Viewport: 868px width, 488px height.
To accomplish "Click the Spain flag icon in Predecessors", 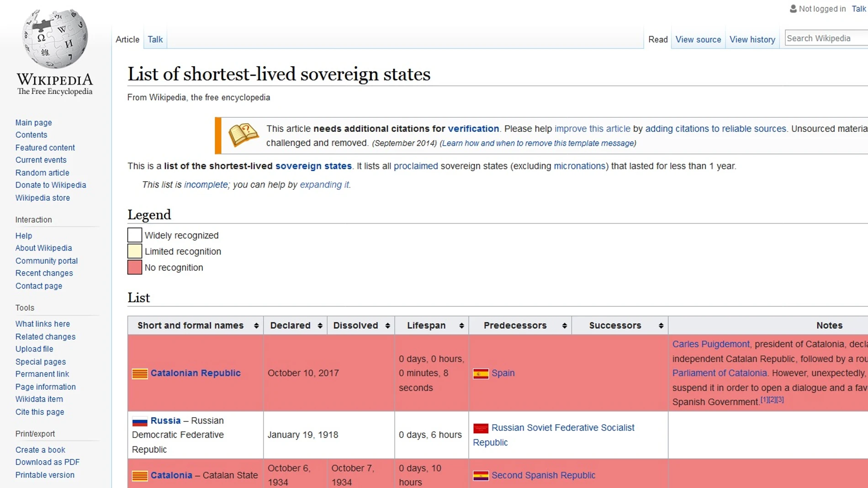I will point(481,374).
